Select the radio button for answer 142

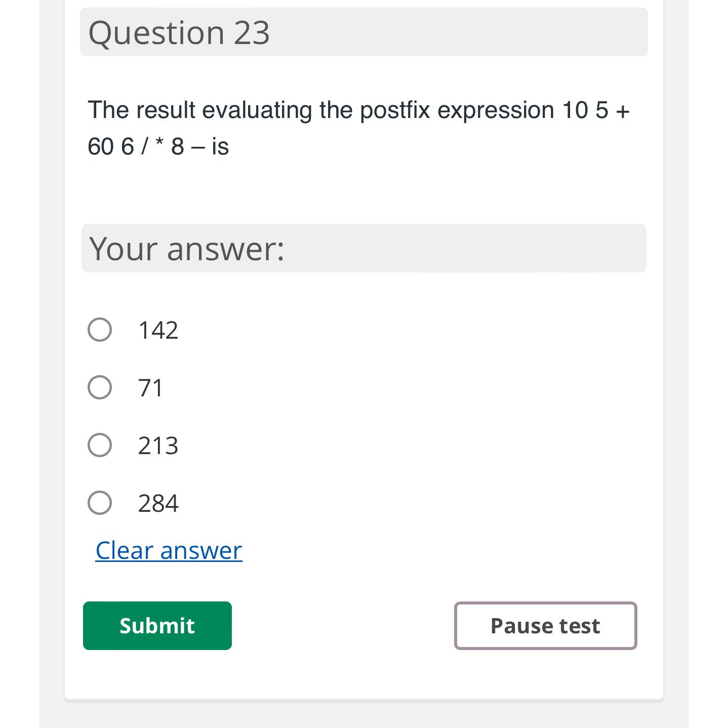click(x=100, y=330)
